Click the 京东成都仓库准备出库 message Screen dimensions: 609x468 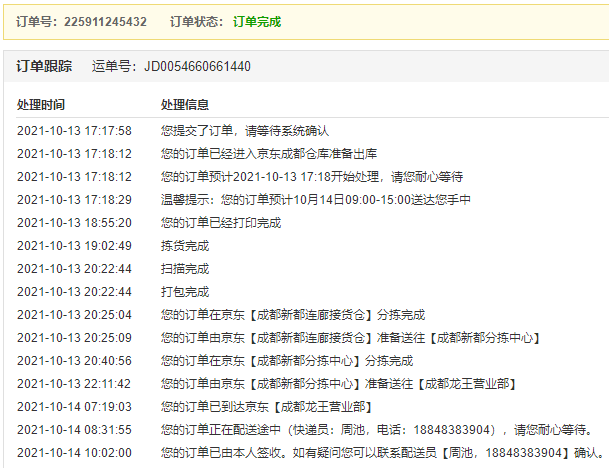tap(269, 154)
